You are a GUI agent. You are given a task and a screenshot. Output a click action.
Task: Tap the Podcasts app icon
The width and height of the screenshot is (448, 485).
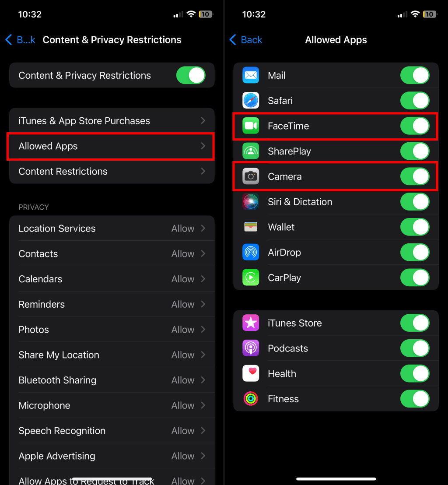(250, 348)
